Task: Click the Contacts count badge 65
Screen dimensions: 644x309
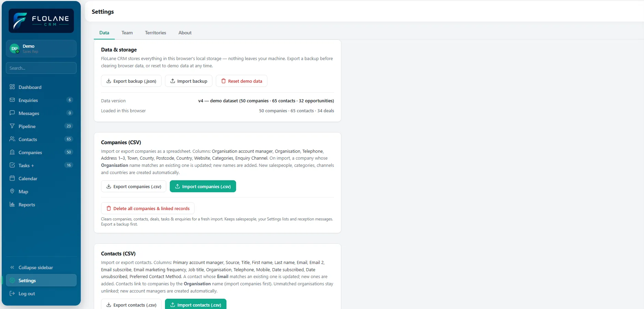Action: click(69, 139)
